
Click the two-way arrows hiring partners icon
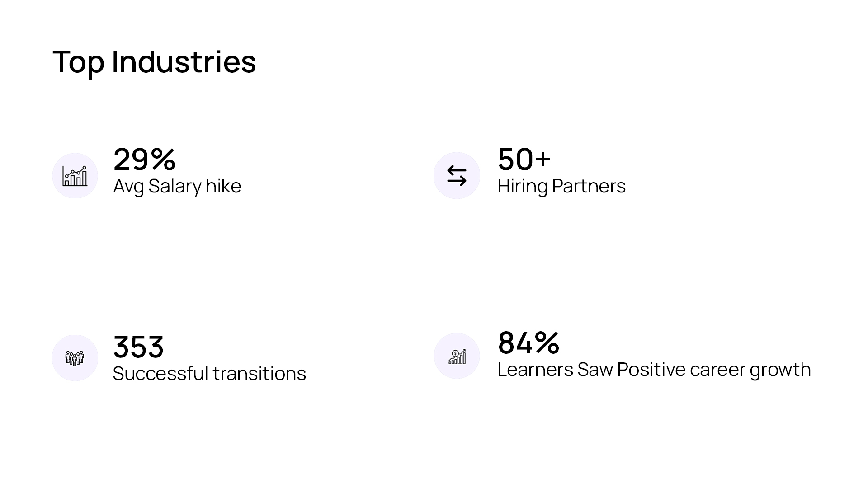coord(457,176)
